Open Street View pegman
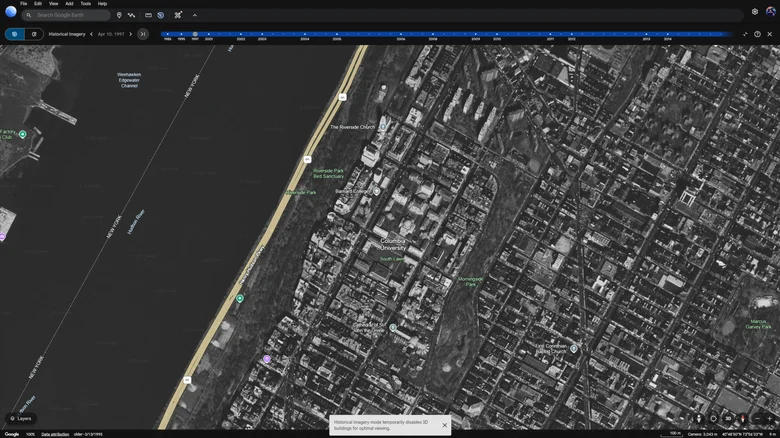The height and width of the screenshot is (438, 780). click(x=698, y=419)
